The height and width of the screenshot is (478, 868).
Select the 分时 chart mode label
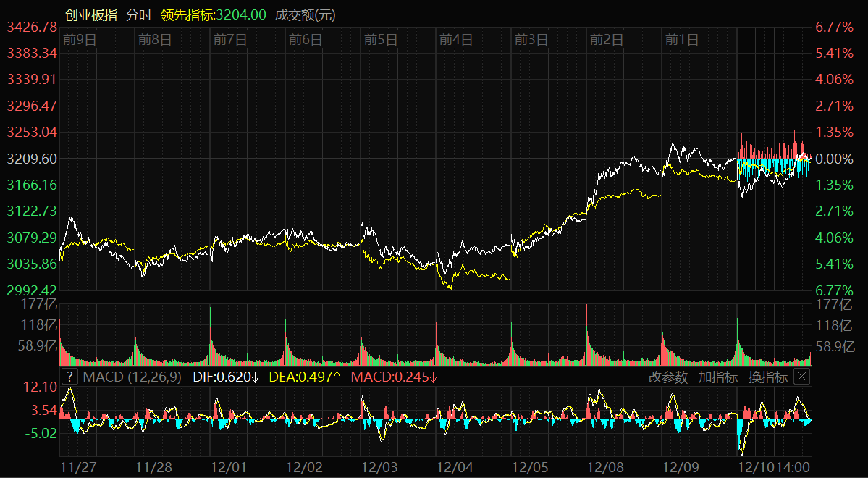140,14
